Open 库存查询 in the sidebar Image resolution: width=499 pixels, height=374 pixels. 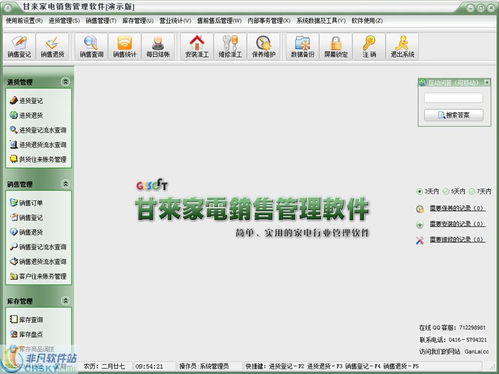[26, 319]
